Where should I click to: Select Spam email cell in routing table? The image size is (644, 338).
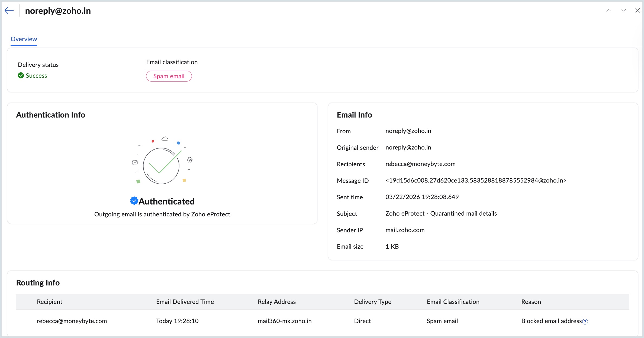(442, 321)
